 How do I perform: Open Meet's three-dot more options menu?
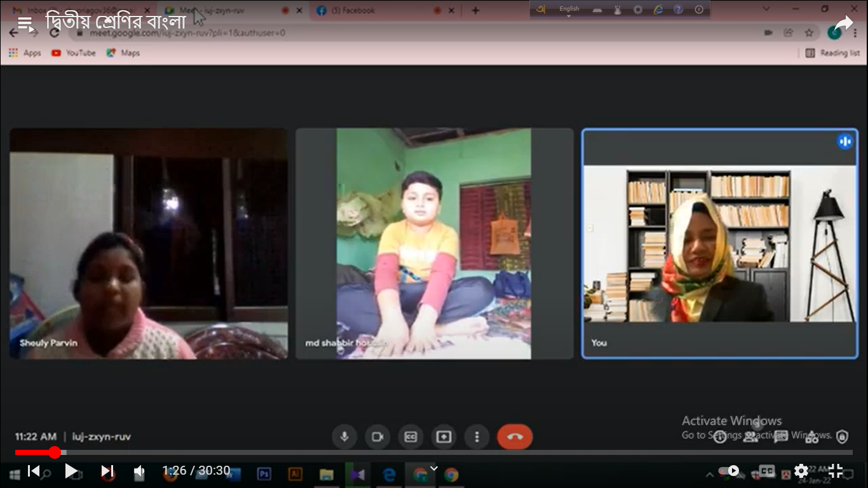click(477, 437)
